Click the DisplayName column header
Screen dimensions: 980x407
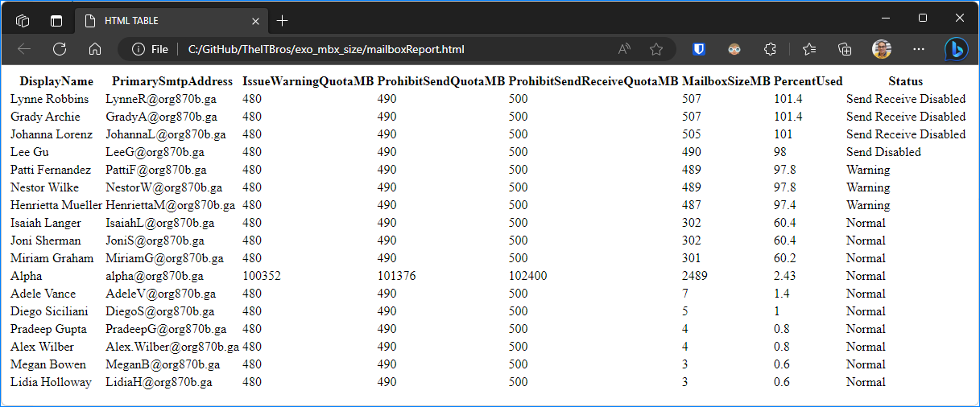(56, 81)
